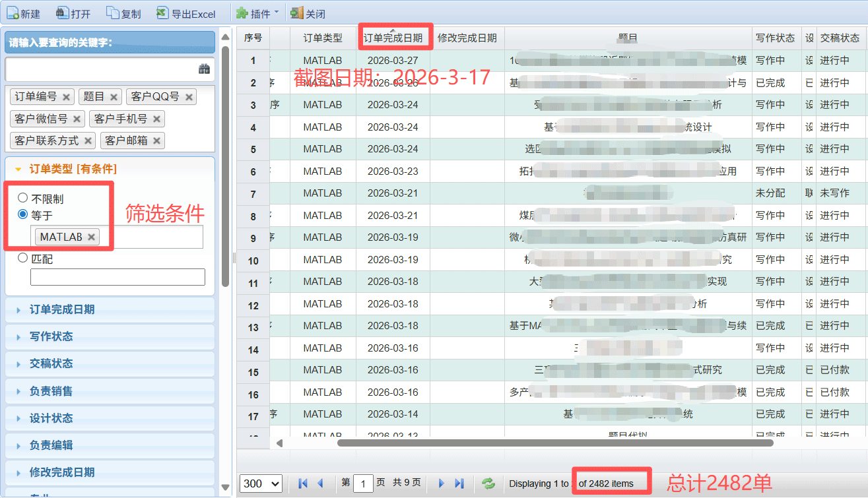Jump to the last page icon
Viewport: 868px width, 498px height.
pyautogui.click(x=459, y=483)
